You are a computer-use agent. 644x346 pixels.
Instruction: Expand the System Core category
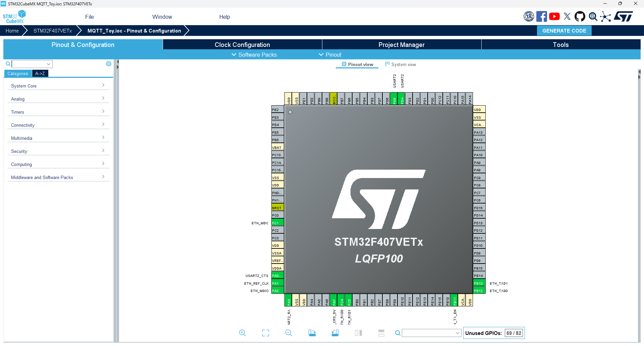coord(58,86)
